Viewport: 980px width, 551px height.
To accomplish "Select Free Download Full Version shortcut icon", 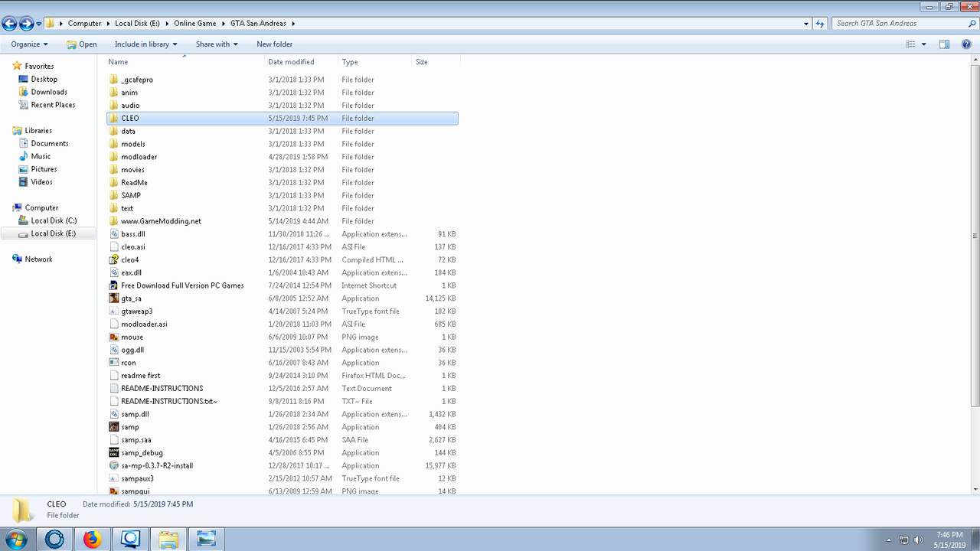I will [x=114, y=285].
